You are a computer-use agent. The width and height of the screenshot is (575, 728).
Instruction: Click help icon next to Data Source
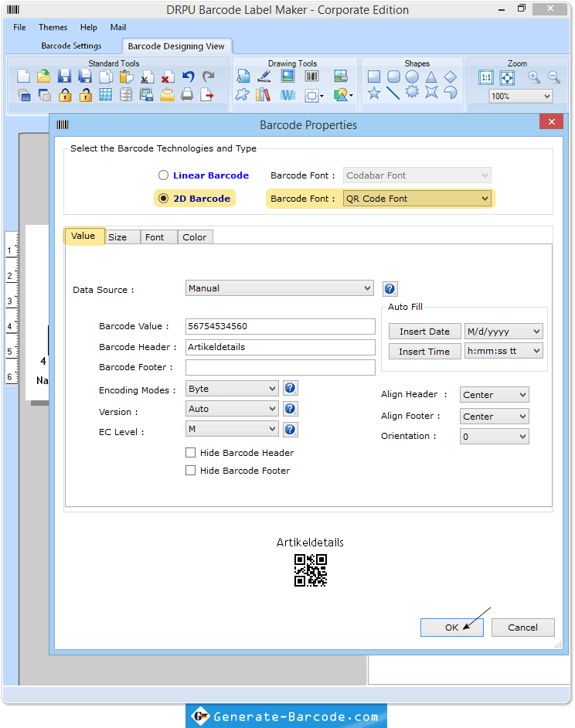pos(390,289)
